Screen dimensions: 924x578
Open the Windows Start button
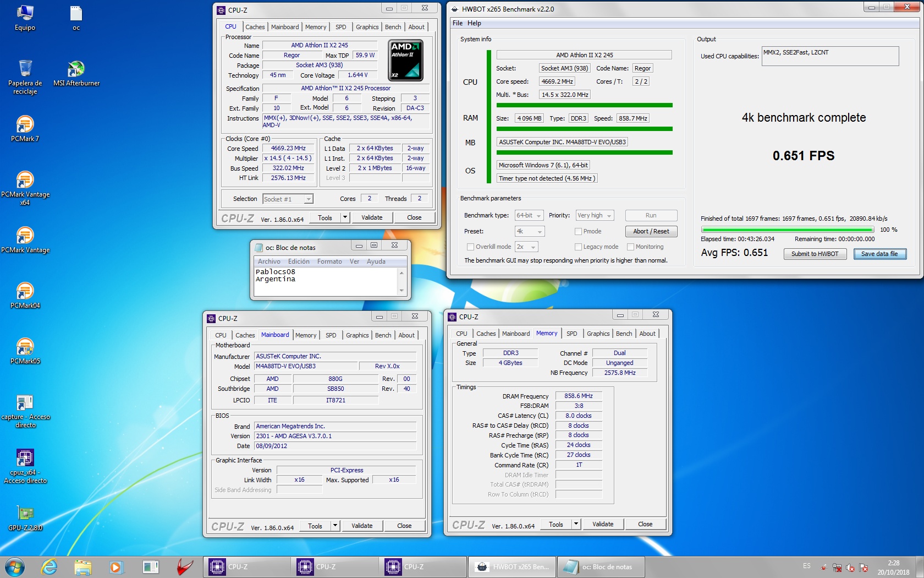pos(15,567)
